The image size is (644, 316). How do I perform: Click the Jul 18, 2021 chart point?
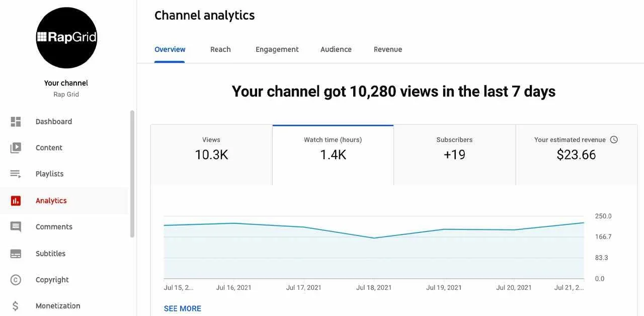[x=374, y=238]
